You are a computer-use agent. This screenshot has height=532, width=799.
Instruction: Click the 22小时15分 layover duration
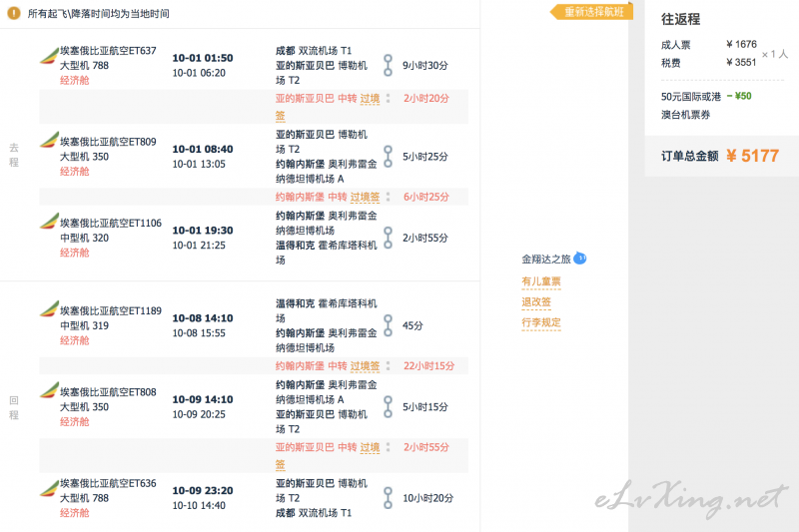(x=428, y=365)
